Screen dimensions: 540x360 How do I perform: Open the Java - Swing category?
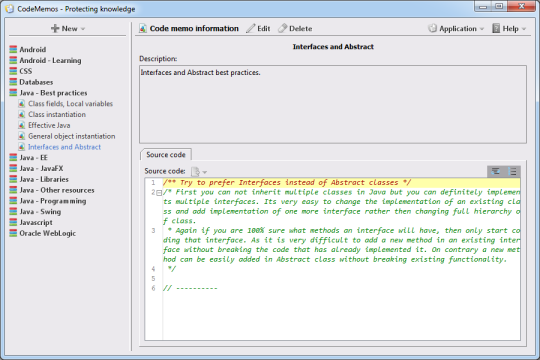(40, 212)
